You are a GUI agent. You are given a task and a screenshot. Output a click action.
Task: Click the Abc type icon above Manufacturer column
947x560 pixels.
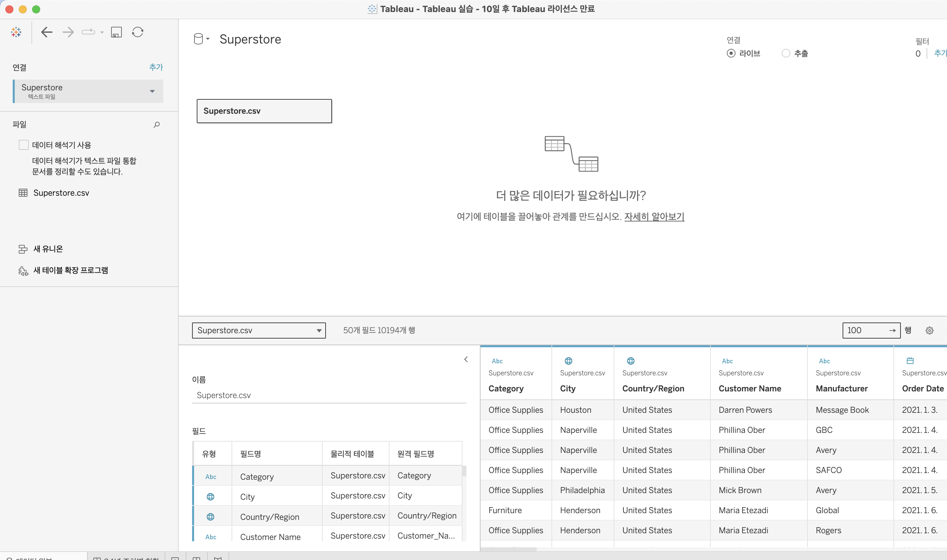[x=824, y=361]
